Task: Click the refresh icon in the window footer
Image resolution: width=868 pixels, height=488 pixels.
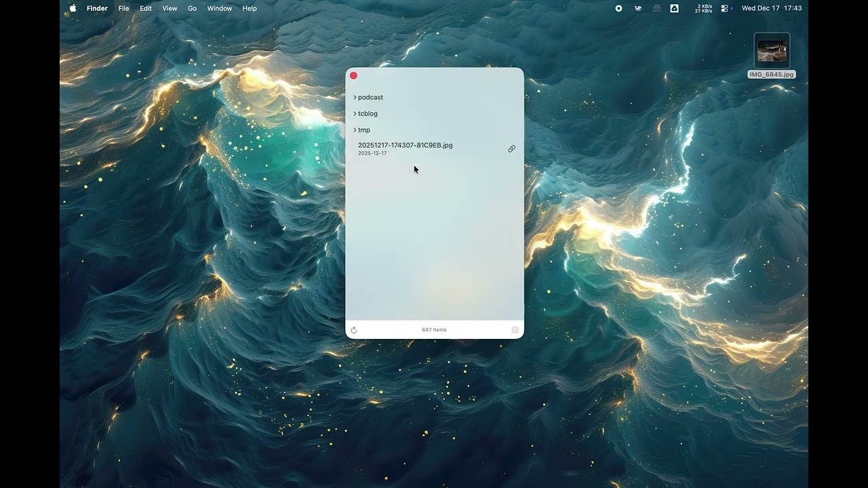Action: pyautogui.click(x=354, y=330)
